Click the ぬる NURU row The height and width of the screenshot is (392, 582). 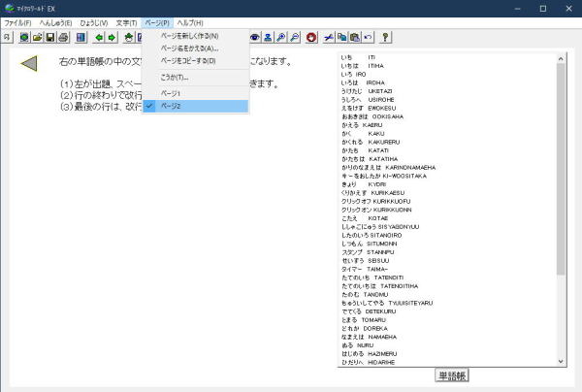[x=357, y=345]
